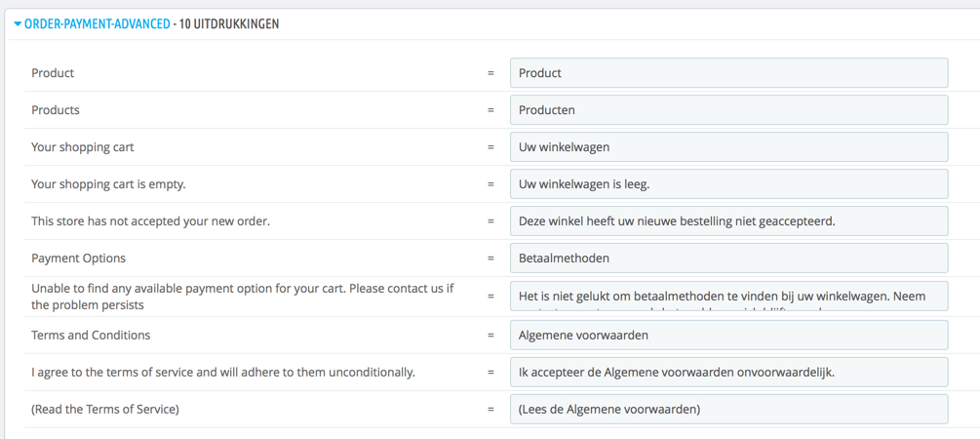This screenshot has width=980, height=439.
Task: Click the 'Uw winkelwagen is leeg.' field
Action: tap(728, 184)
